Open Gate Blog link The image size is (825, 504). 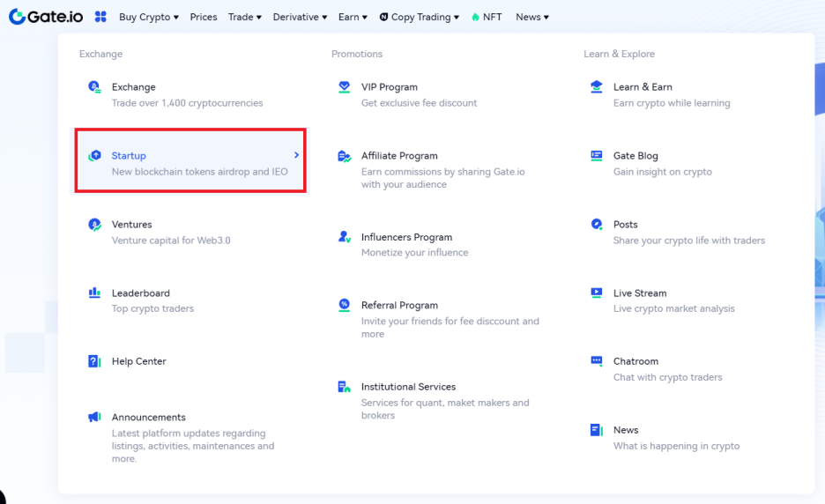[635, 156]
